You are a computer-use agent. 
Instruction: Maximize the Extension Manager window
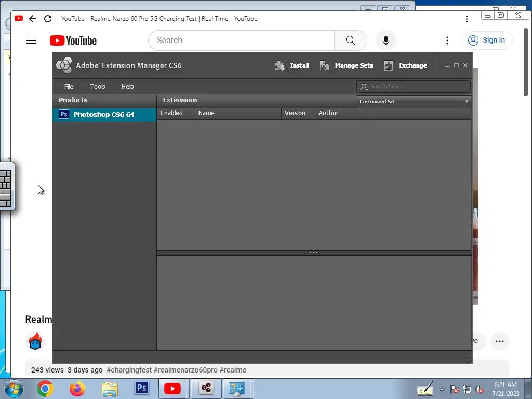(x=456, y=65)
